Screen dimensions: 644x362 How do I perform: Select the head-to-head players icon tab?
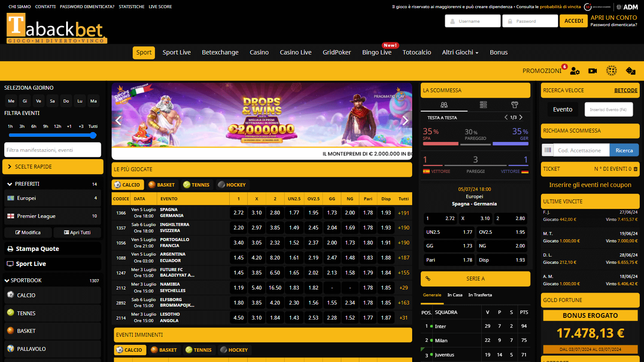[444, 105]
